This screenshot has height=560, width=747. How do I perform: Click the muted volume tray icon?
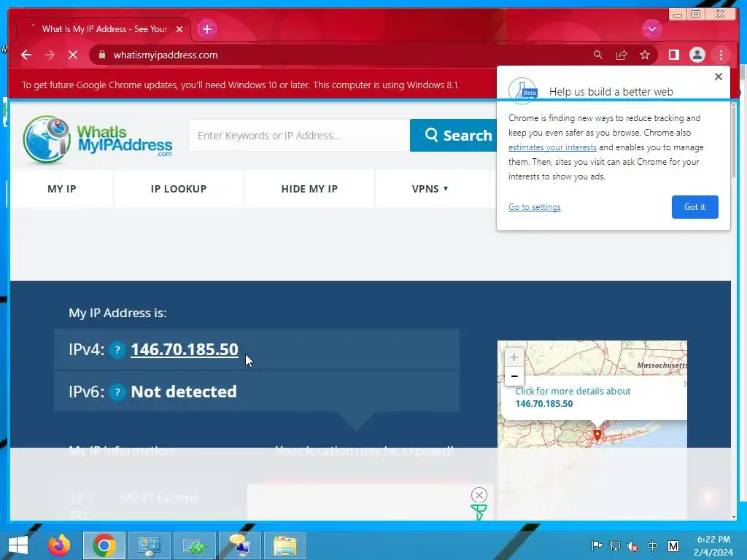pyautogui.click(x=633, y=546)
